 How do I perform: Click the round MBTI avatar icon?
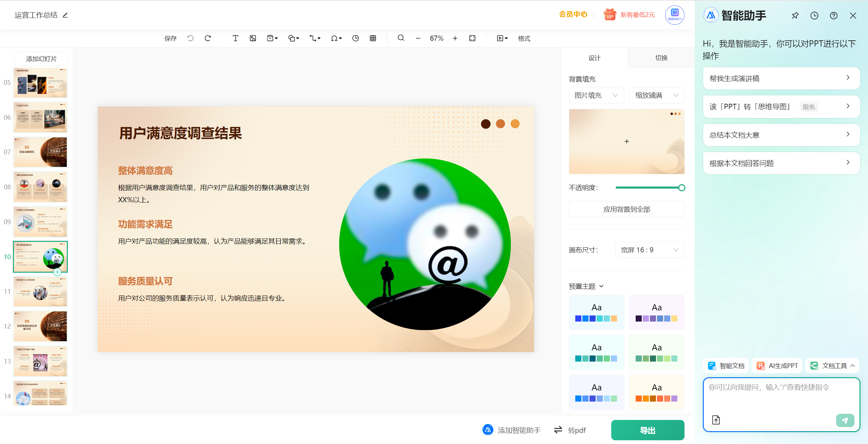675,15
